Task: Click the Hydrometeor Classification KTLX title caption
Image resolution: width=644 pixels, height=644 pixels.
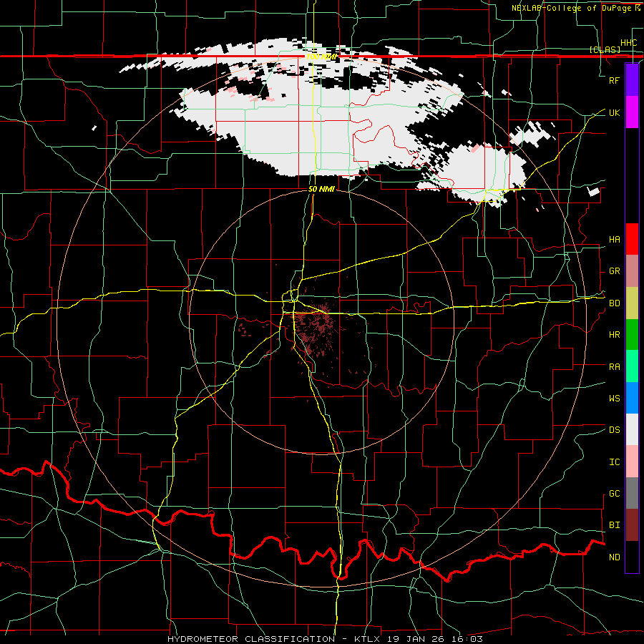Action: 325,639
